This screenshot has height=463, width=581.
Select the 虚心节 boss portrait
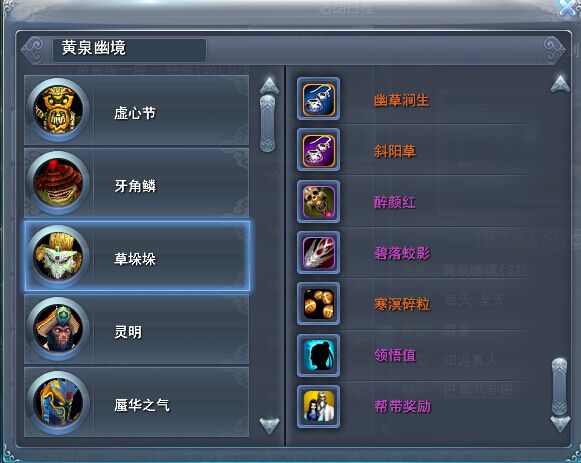pos(58,110)
